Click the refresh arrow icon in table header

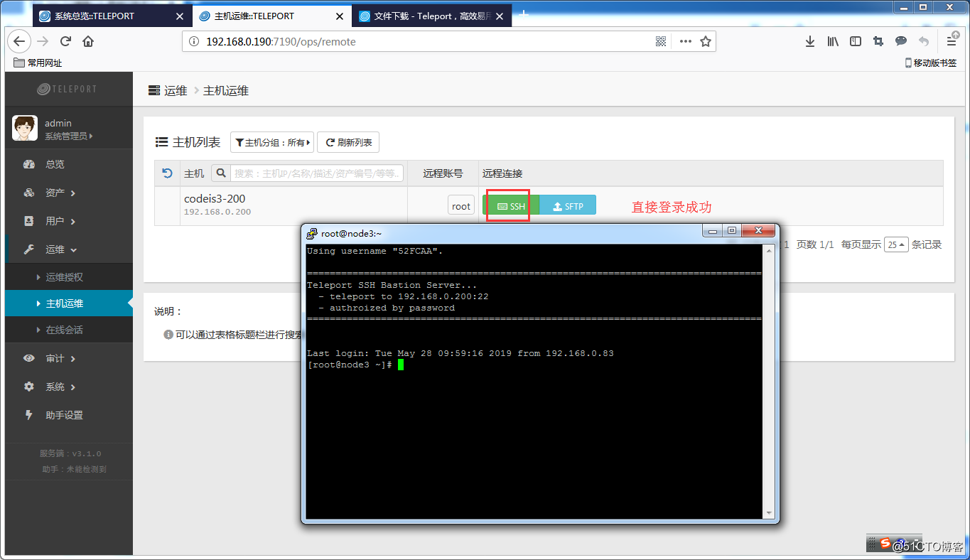point(167,173)
